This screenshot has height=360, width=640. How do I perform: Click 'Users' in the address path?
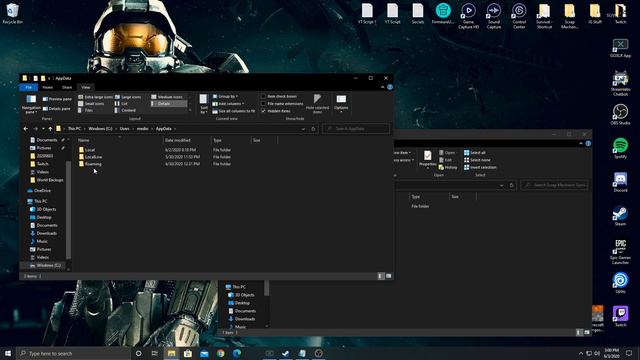(x=124, y=129)
